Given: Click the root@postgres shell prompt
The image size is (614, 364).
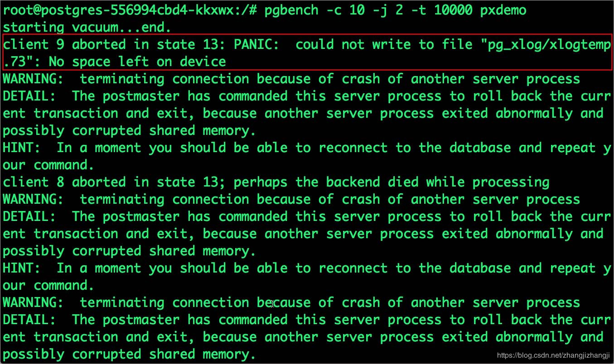Looking at the screenshot, I should (x=133, y=10).
